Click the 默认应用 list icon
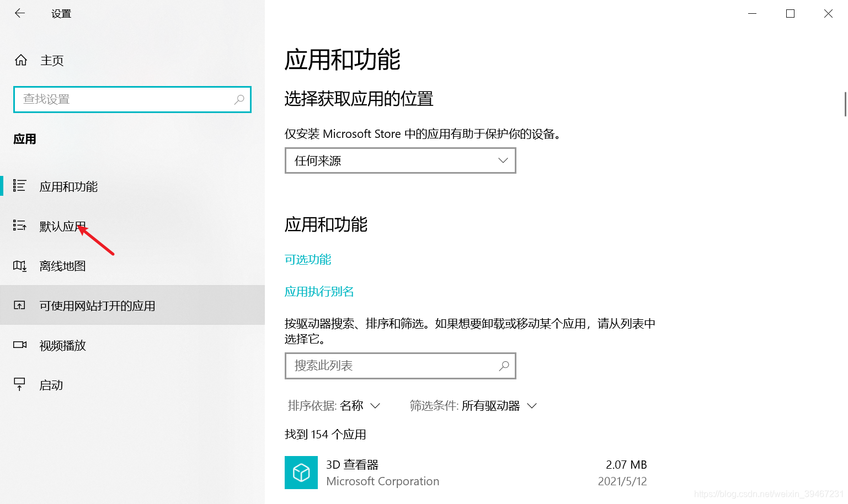 [x=20, y=226]
